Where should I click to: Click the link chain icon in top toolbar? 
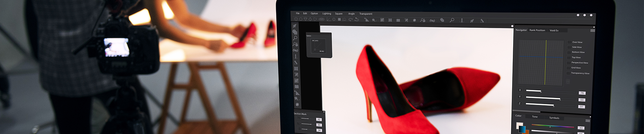pyautogui.click(x=432, y=20)
